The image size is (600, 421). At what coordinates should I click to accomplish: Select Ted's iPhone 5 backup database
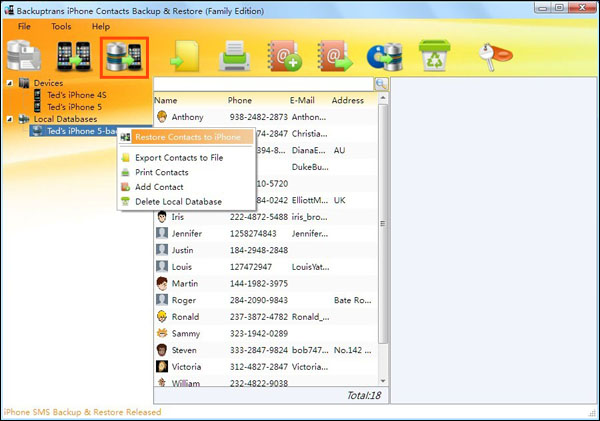coord(82,131)
